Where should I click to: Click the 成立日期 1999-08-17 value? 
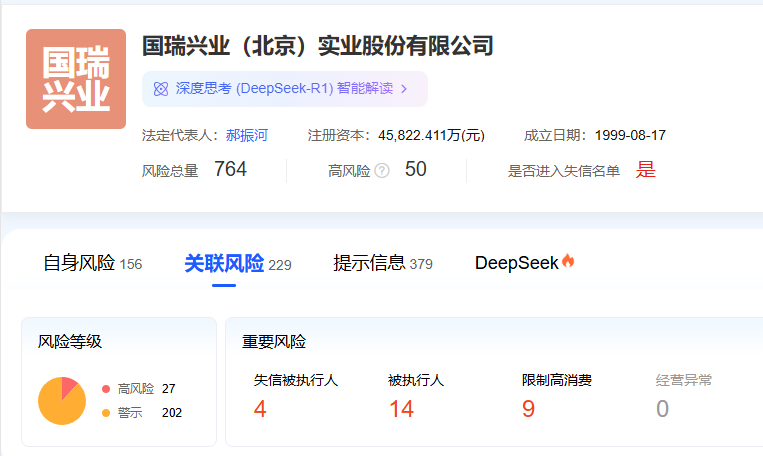pyautogui.click(x=630, y=135)
